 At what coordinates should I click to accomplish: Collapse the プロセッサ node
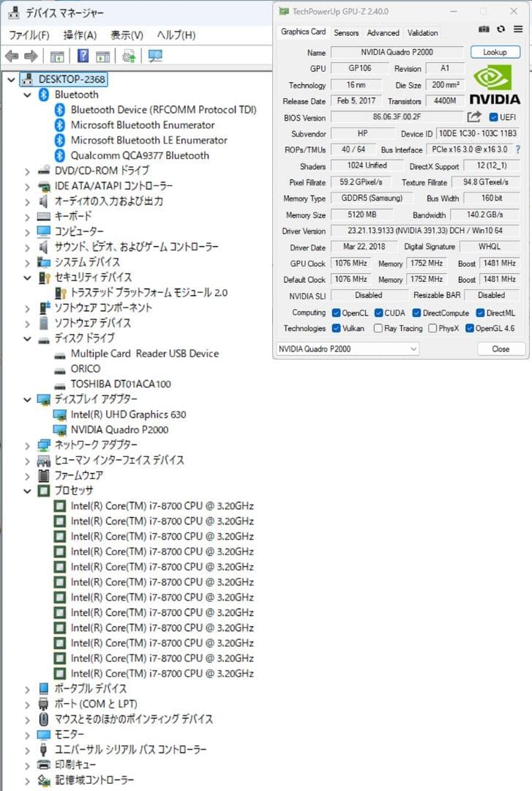point(27,491)
